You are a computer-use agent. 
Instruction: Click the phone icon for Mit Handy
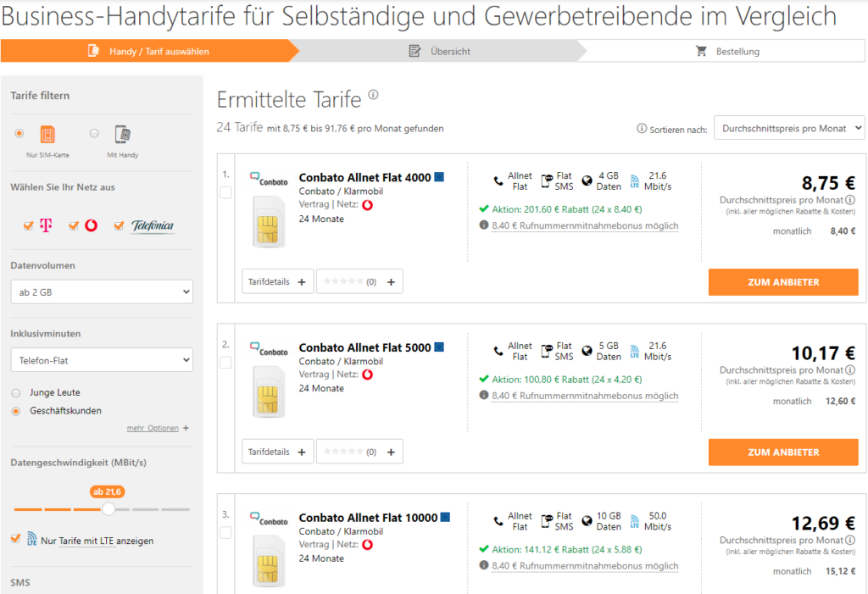tap(122, 135)
